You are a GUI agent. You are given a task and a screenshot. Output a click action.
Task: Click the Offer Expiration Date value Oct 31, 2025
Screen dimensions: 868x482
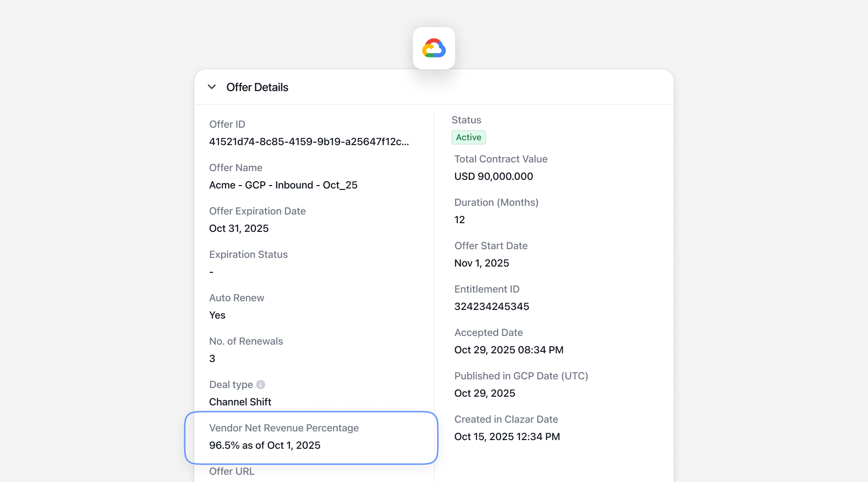point(239,228)
